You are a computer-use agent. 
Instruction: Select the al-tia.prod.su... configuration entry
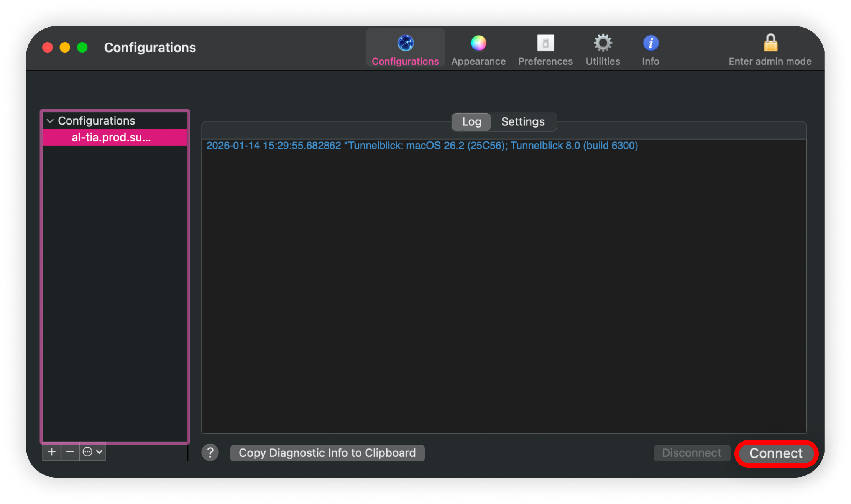pos(111,138)
